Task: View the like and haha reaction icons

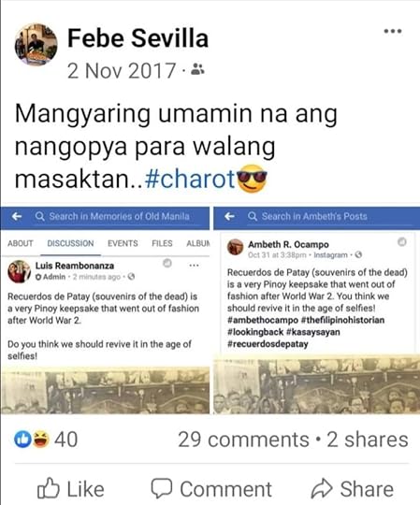Action: tap(31, 440)
